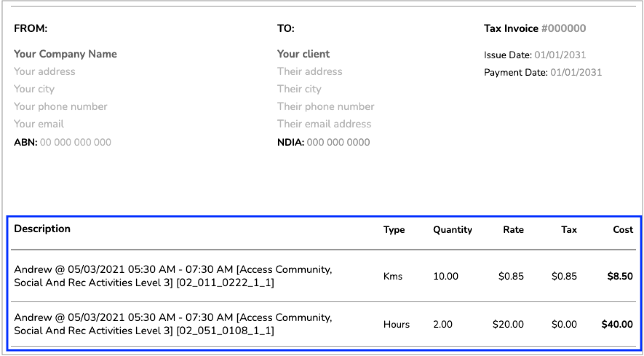Viewport: 644px width, 356px height.
Task: Click the 'Their email address' placeholder
Action: [324, 124]
